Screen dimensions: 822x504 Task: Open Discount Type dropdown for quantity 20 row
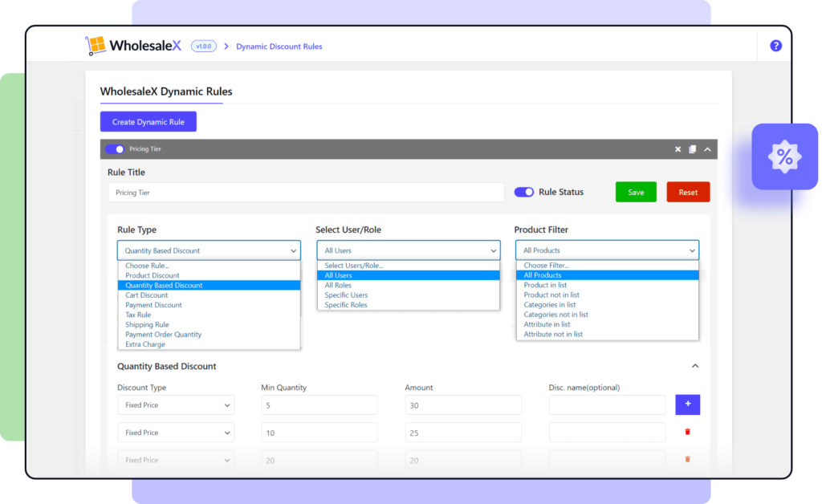pos(176,460)
